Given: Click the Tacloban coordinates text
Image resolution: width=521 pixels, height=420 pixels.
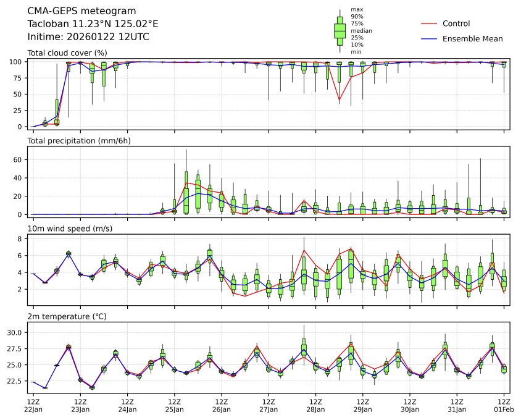Looking at the screenshot, I should tap(93, 23).
